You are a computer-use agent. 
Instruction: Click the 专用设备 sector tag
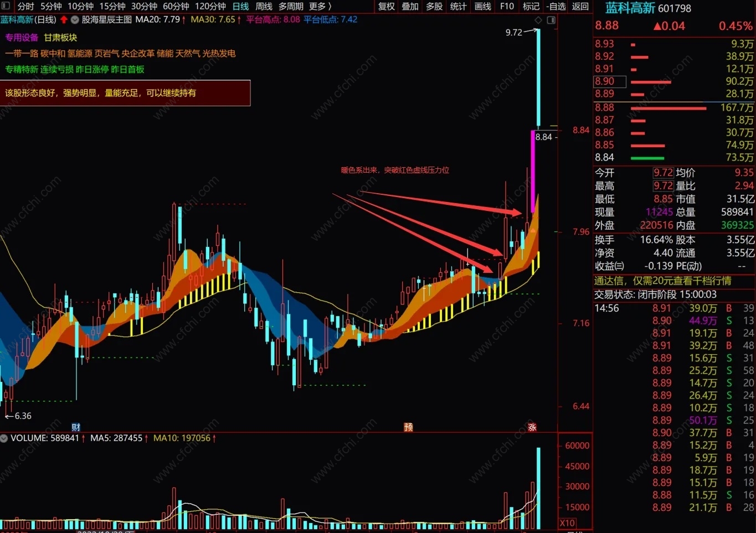click(x=22, y=38)
